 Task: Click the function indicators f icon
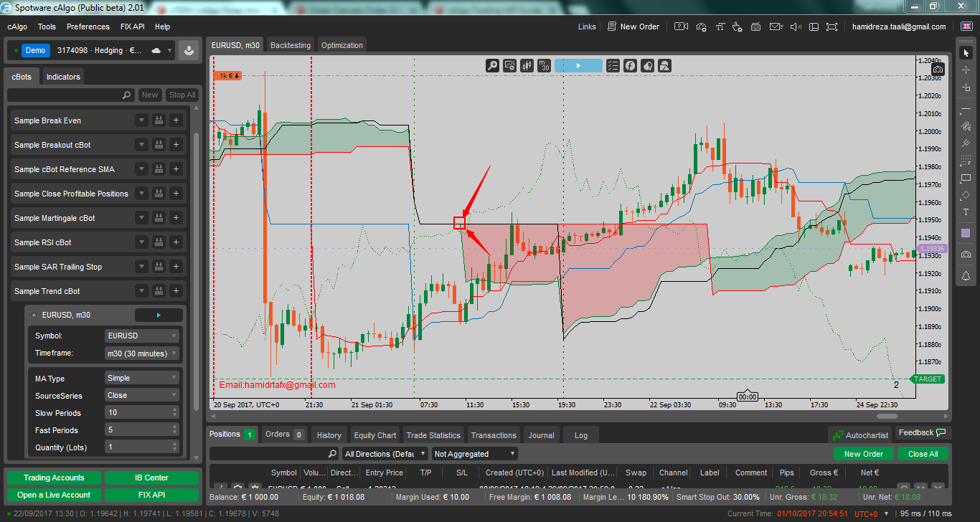point(630,65)
